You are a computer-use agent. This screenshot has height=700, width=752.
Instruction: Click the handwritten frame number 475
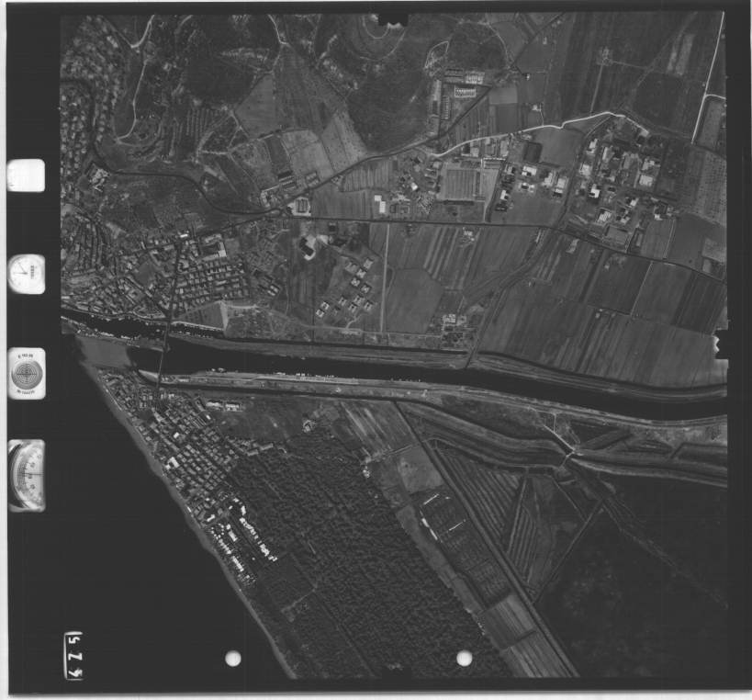73,655
